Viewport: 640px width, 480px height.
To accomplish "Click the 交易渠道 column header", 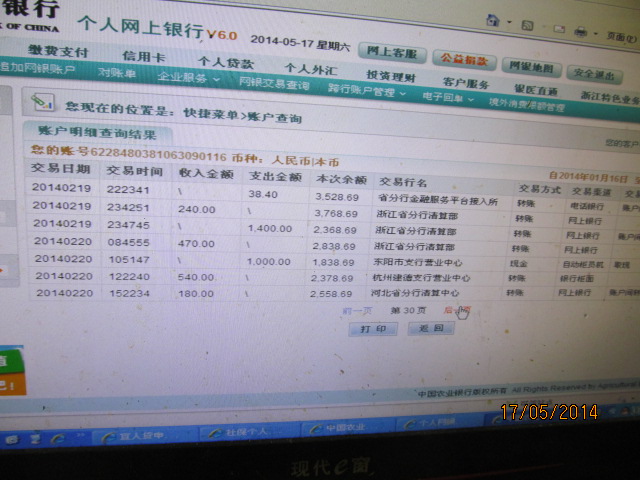I will point(591,191).
